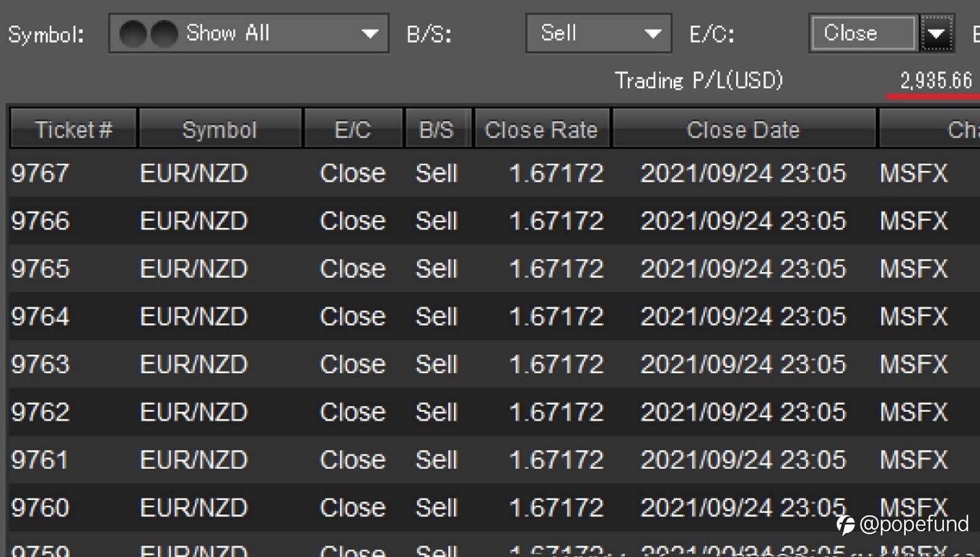Image resolution: width=980 pixels, height=557 pixels.
Task: Sort by Ticket # column header
Action: (73, 129)
